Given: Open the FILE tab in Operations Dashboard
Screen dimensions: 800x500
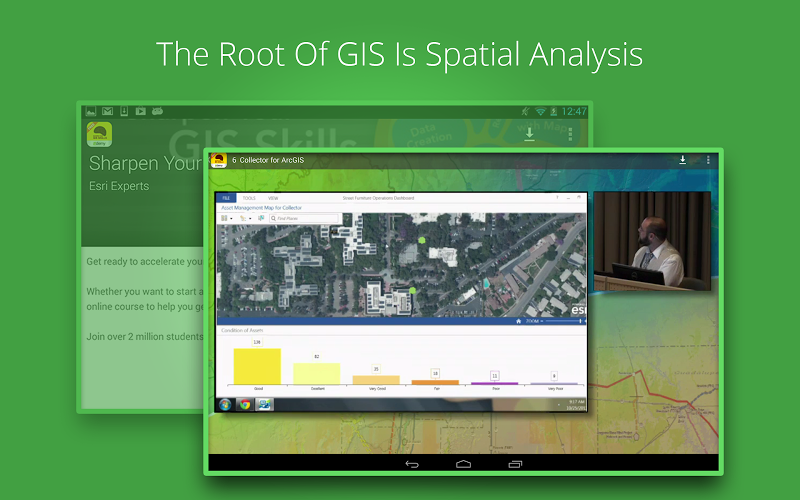Looking at the screenshot, I should pos(226,198).
